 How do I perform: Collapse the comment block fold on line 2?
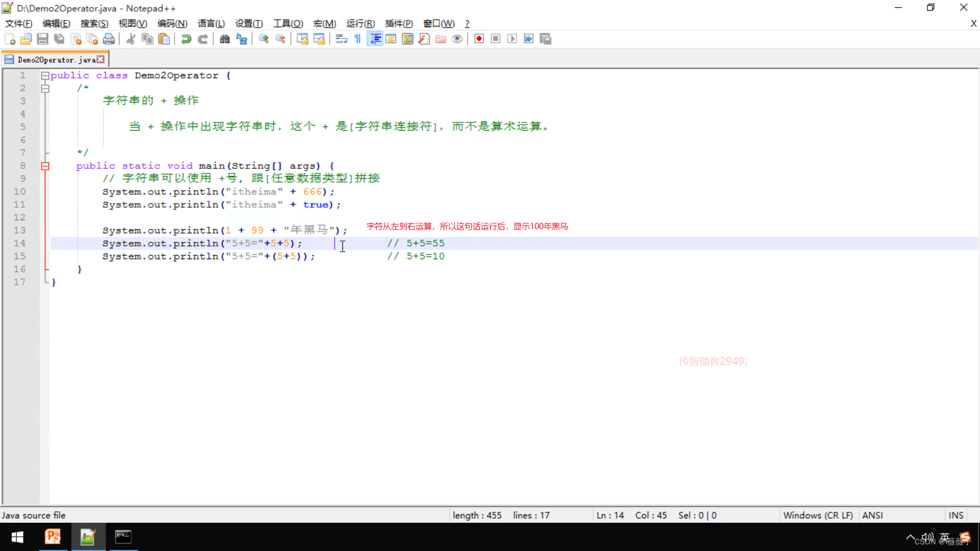[45, 88]
